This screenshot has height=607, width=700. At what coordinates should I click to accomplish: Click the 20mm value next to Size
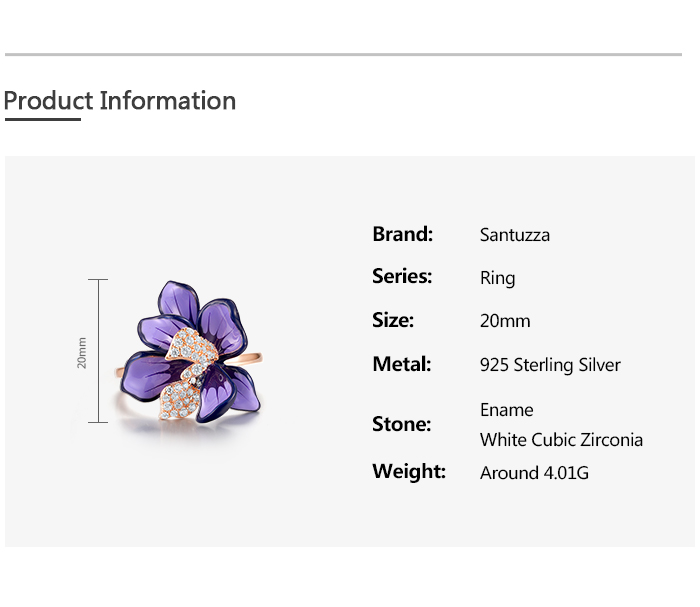(x=505, y=321)
